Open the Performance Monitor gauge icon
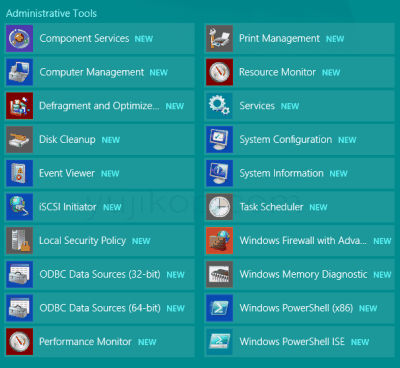 click(x=19, y=341)
